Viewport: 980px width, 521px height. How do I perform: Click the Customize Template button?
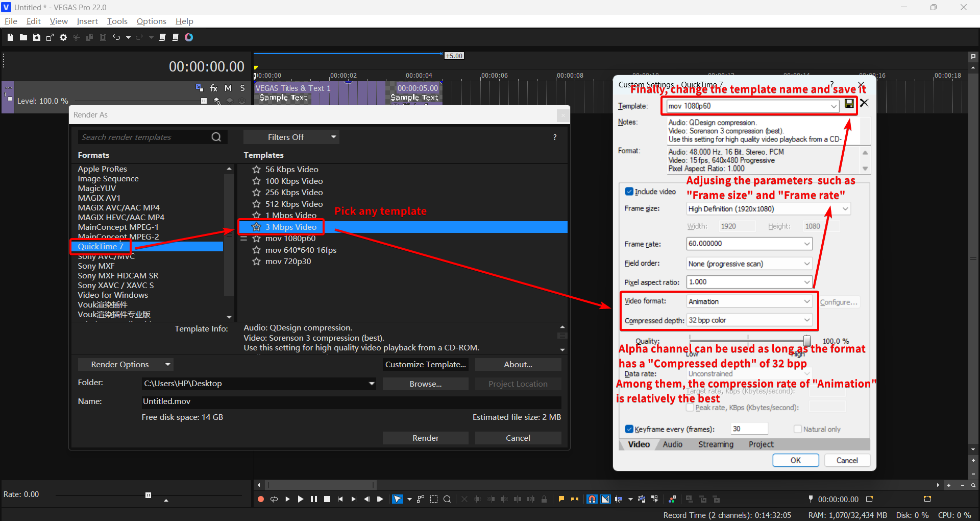coord(425,364)
